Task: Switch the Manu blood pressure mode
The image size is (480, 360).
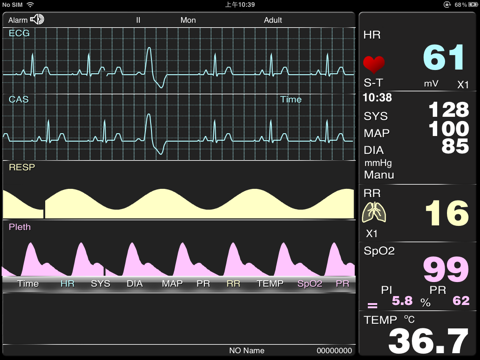Action: [x=379, y=175]
